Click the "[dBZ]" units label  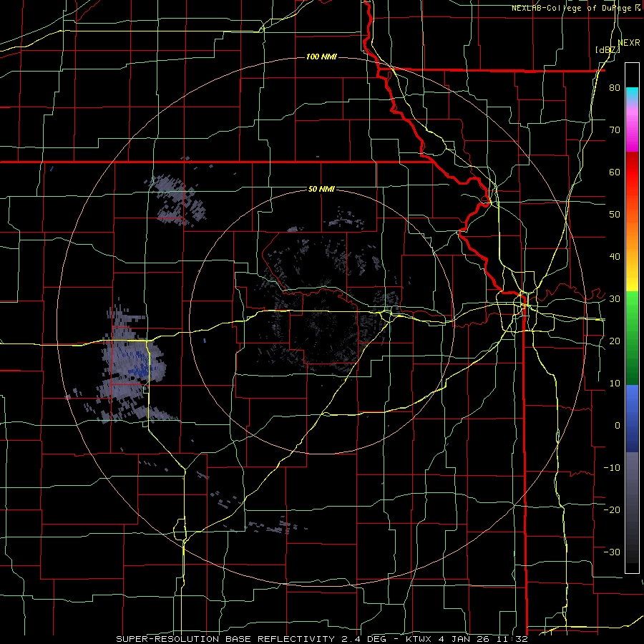608,49
